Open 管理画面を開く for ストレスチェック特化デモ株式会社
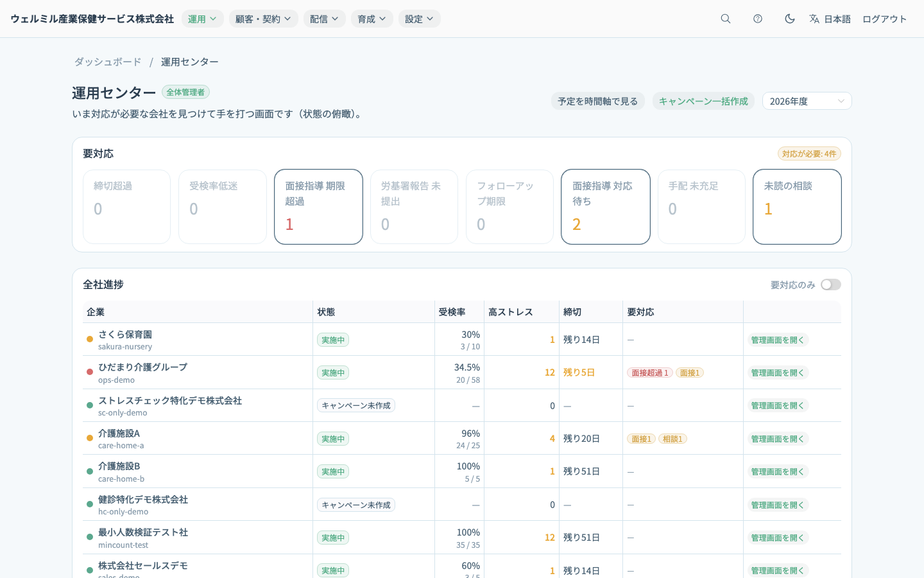The height and width of the screenshot is (578, 924). pos(778,405)
